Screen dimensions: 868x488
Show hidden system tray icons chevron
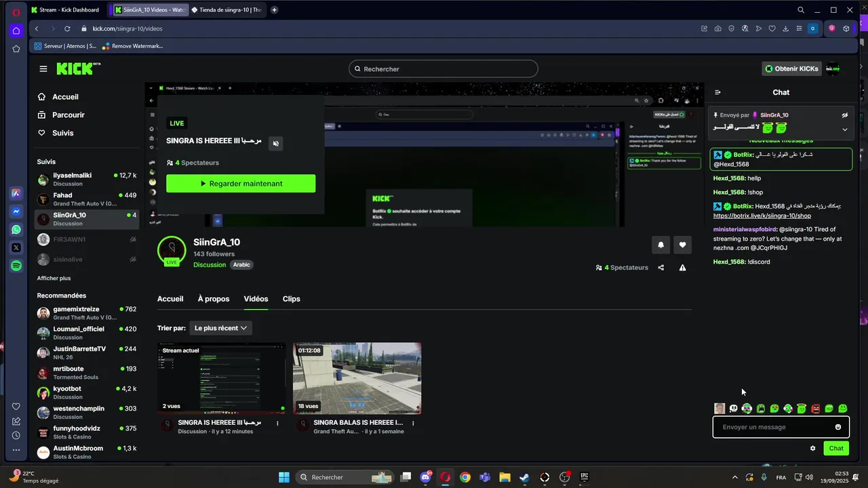coord(735,478)
